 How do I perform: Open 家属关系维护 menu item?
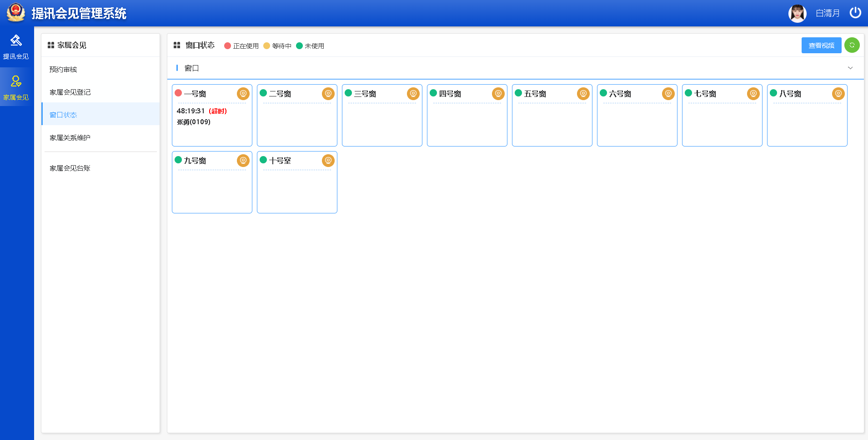click(x=70, y=138)
